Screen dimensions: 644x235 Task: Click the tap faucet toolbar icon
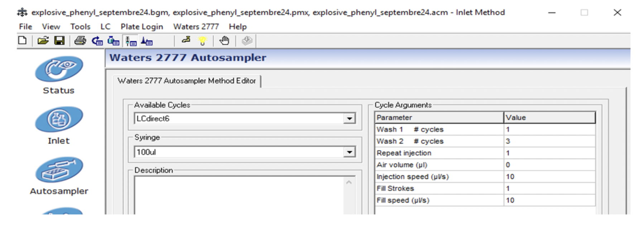[x=186, y=40]
